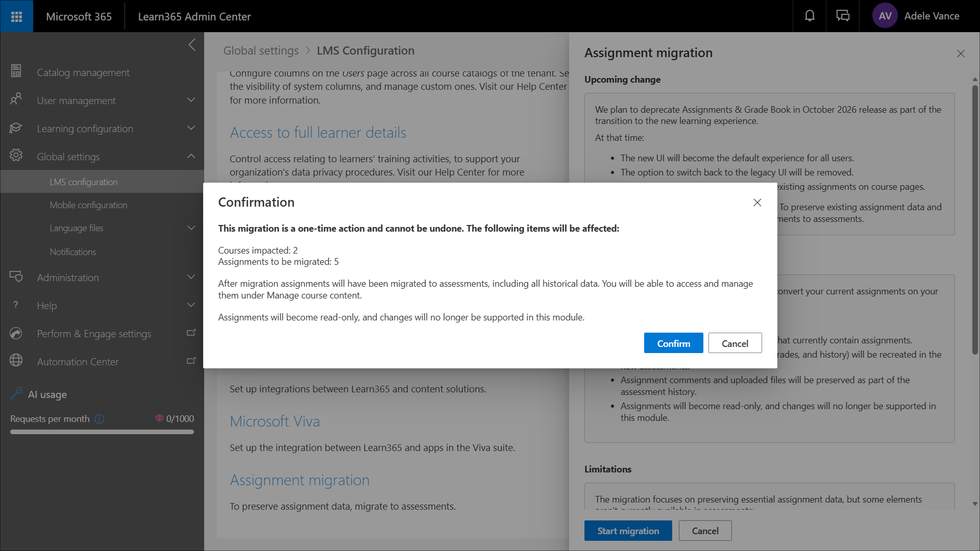Click the AI usage magic wand icon

(x=16, y=393)
